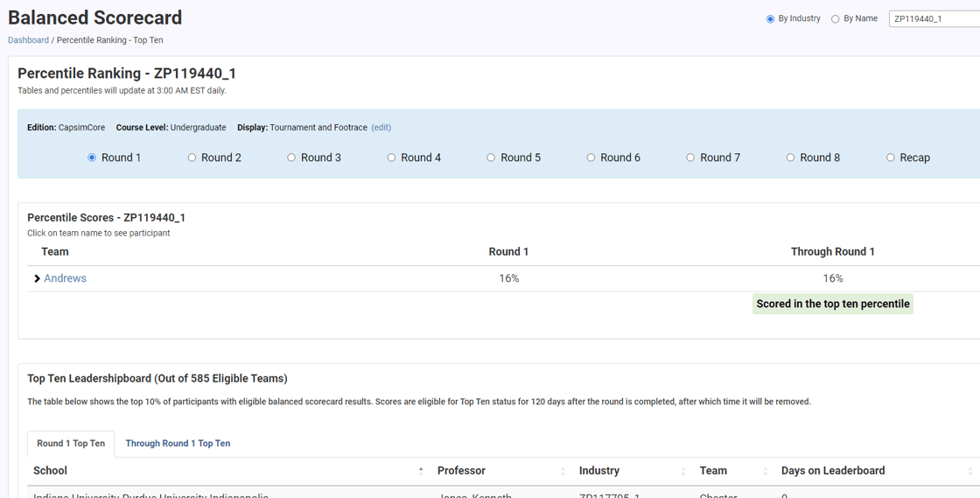This screenshot has width=980, height=498.
Task: Click the industry ID search field
Action: pos(933,19)
